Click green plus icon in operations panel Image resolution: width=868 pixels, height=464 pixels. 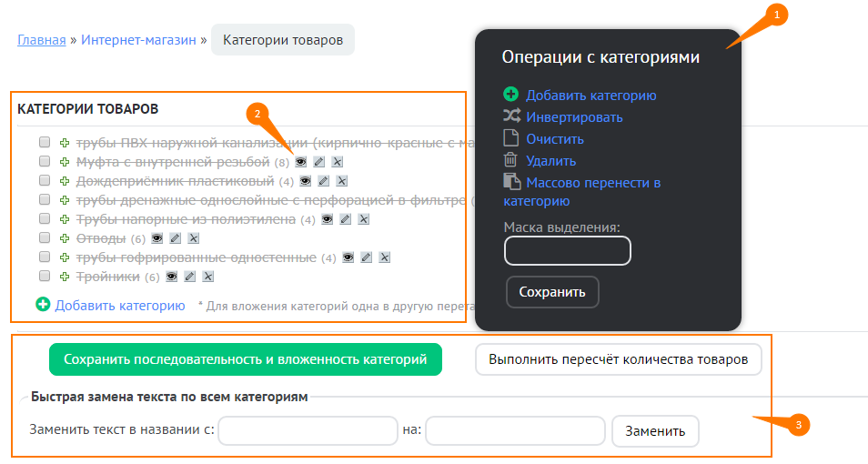(x=510, y=95)
